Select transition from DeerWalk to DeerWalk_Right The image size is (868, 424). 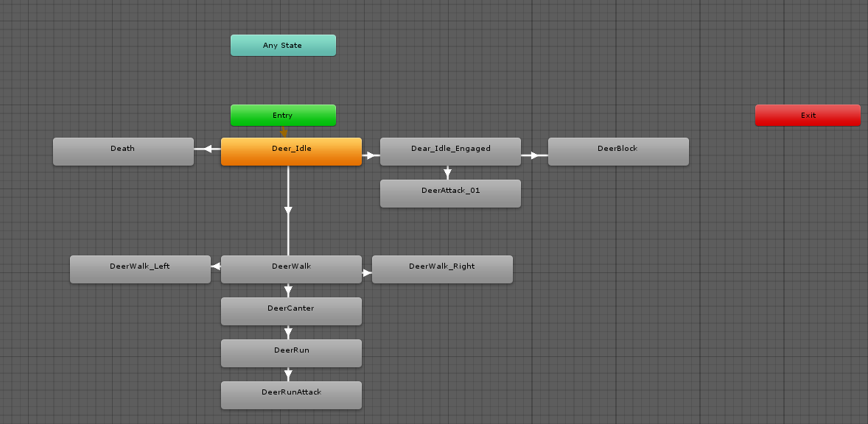coord(367,273)
